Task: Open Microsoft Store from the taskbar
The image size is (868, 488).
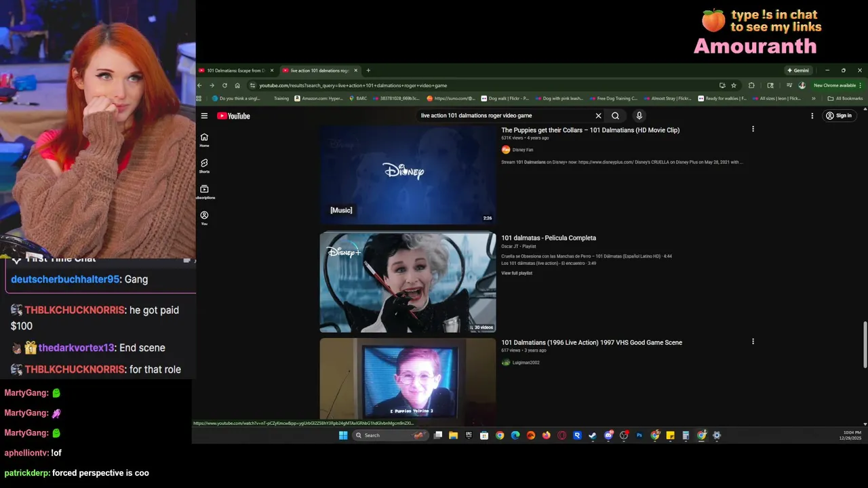Action: click(x=484, y=435)
